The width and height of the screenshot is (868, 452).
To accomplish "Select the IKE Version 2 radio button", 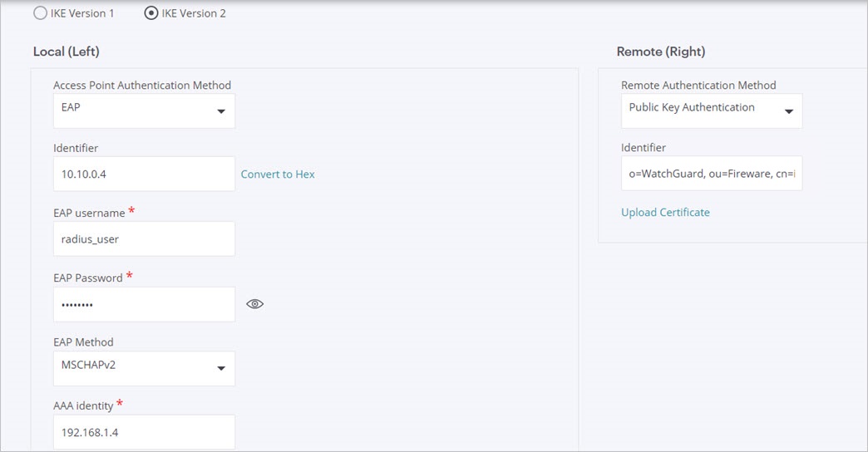I will [151, 13].
